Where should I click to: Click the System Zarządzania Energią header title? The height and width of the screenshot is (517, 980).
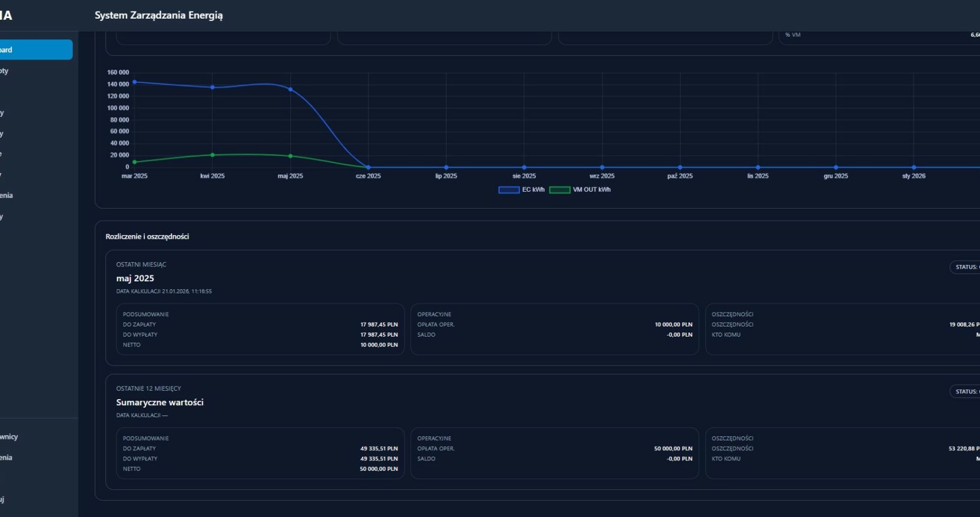tap(159, 16)
